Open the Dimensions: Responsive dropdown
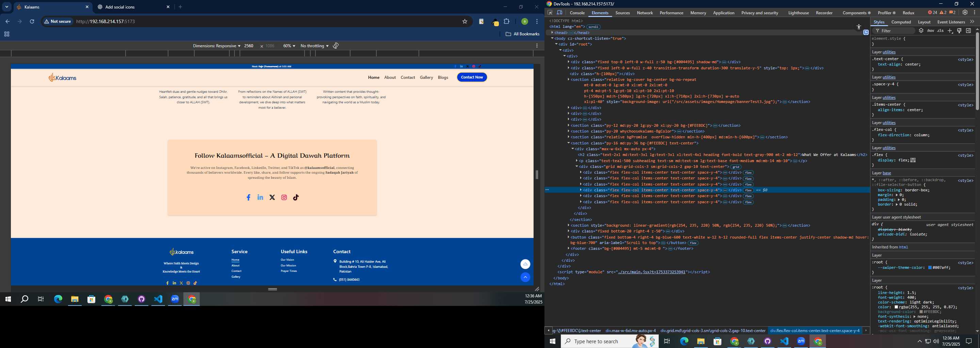This screenshot has height=348, width=980. [216, 46]
